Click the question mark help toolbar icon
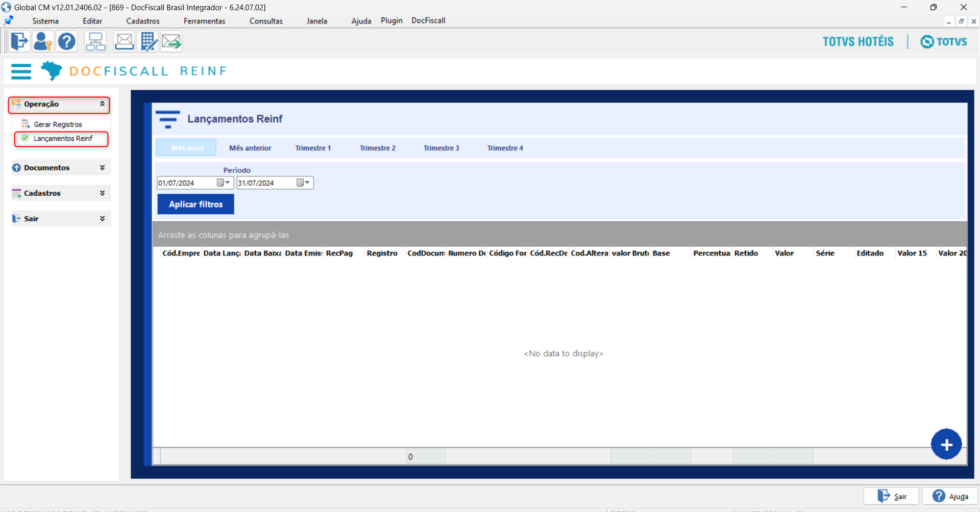The image size is (980, 512). coord(67,41)
